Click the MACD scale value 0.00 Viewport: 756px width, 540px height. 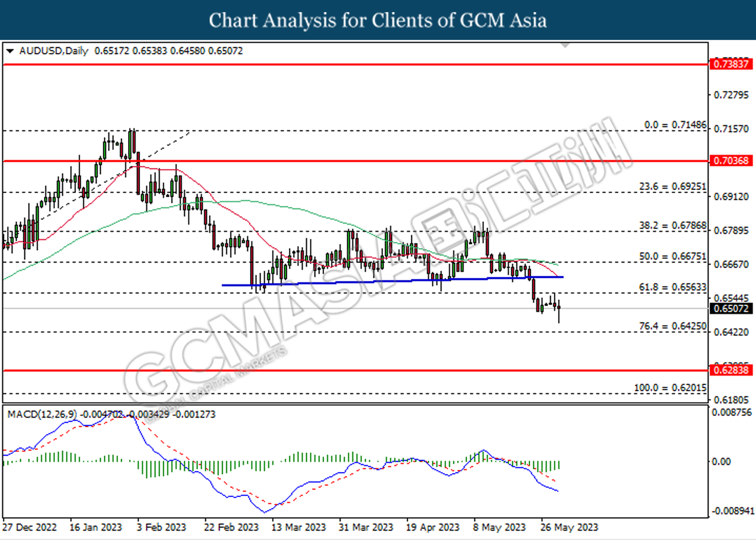coord(721,461)
